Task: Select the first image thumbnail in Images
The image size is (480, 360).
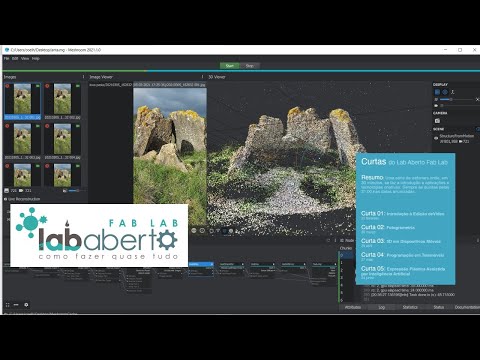Action: point(22,101)
